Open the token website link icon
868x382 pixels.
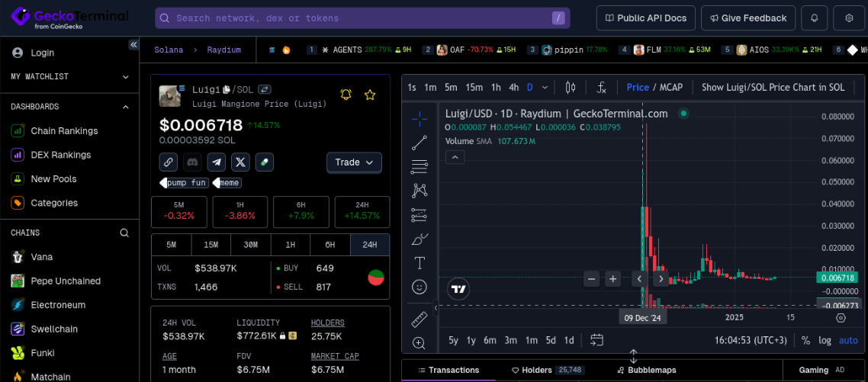click(169, 162)
